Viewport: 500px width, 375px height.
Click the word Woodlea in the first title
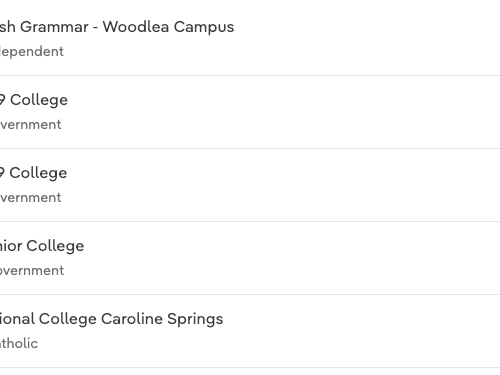tap(136, 27)
